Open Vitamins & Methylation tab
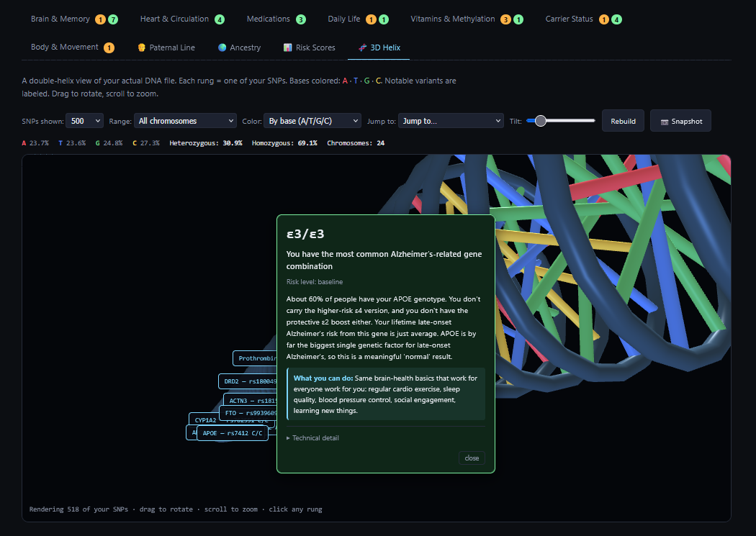Screen dimensions: 756x536 point(467,19)
